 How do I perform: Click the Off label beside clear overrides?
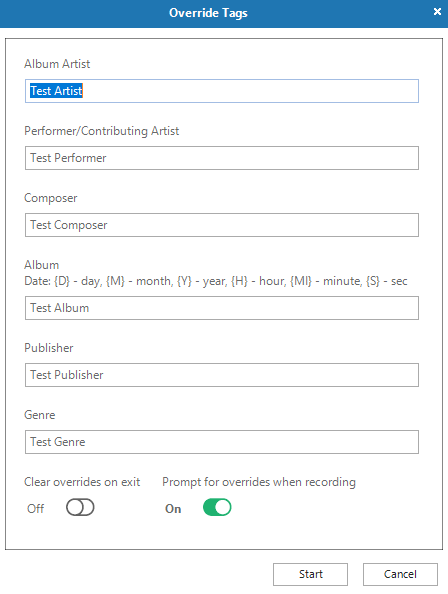coord(36,508)
